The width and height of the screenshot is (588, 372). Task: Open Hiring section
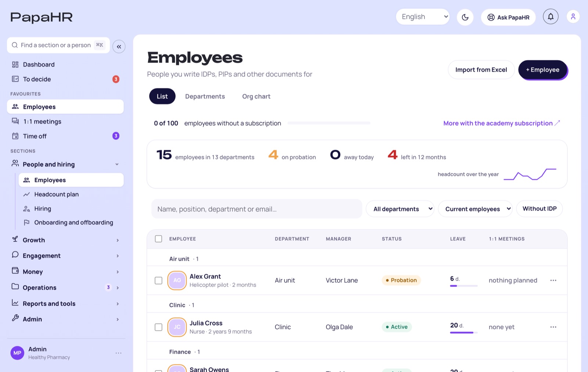[71, 209]
